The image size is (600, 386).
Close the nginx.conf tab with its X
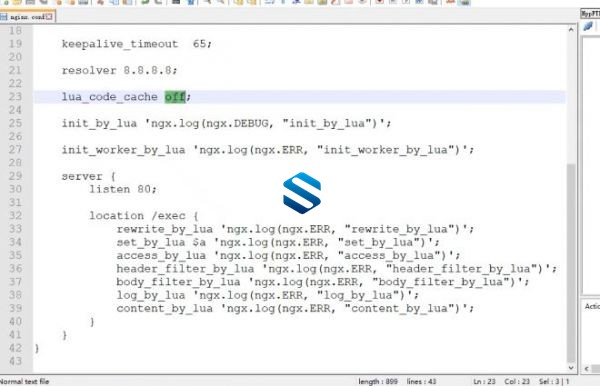point(49,17)
